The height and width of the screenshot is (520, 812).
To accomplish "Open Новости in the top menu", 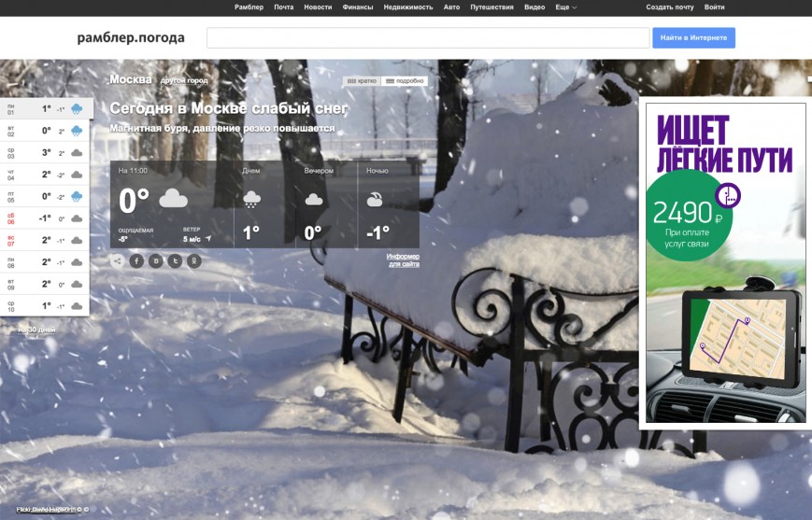I will pos(318,7).
